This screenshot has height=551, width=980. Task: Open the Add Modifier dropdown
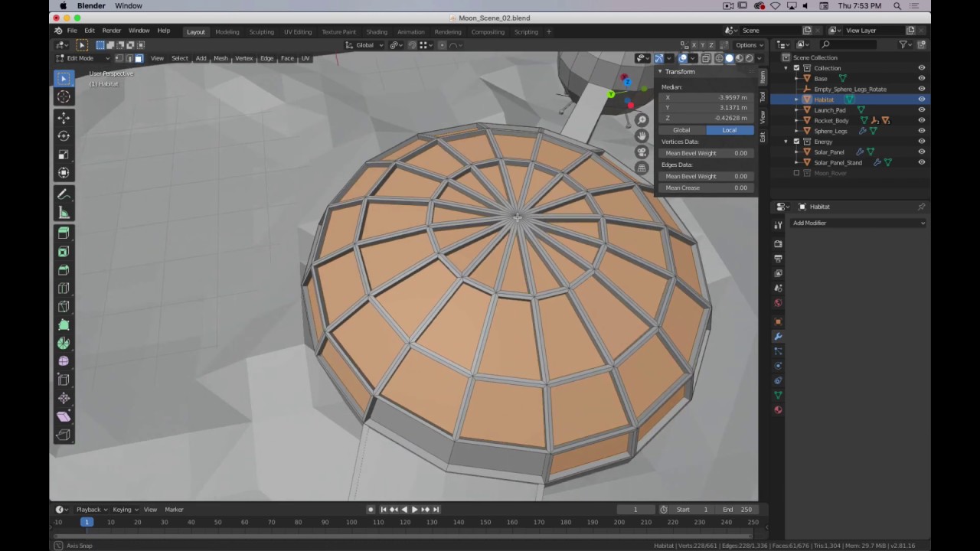point(858,223)
